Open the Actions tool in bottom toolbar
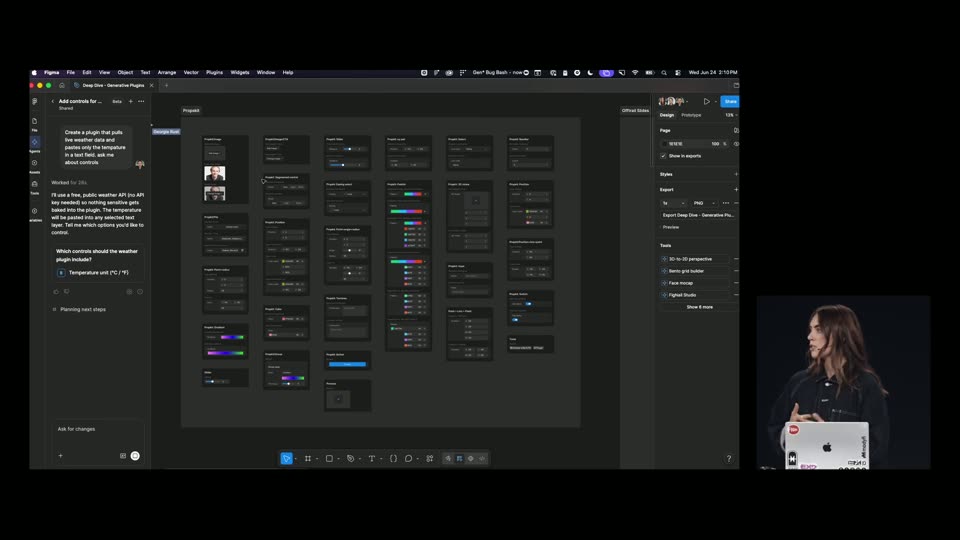Screen dimensions: 960x540 (x=430, y=459)
